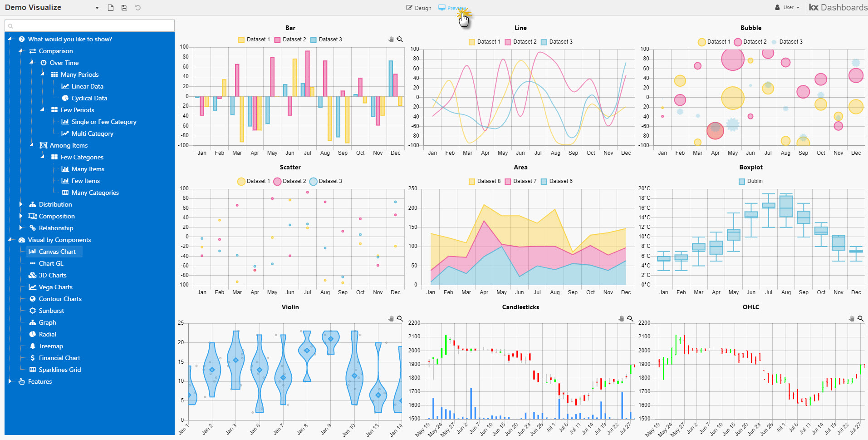The height and width of the screenshot is (440, 868).
Task: Click Dataset 1 yellow circle in Bubble legend
Action: [702, 42]
